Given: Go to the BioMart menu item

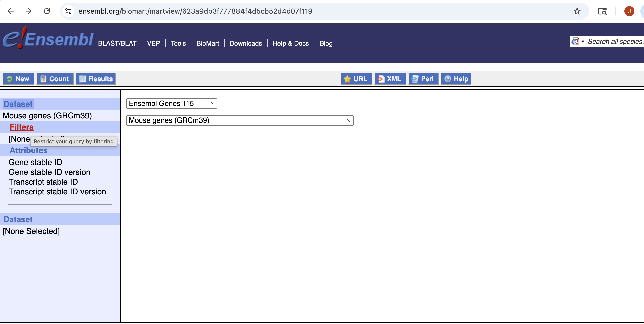Looking at the screenshot, I should tap(208, 43).
